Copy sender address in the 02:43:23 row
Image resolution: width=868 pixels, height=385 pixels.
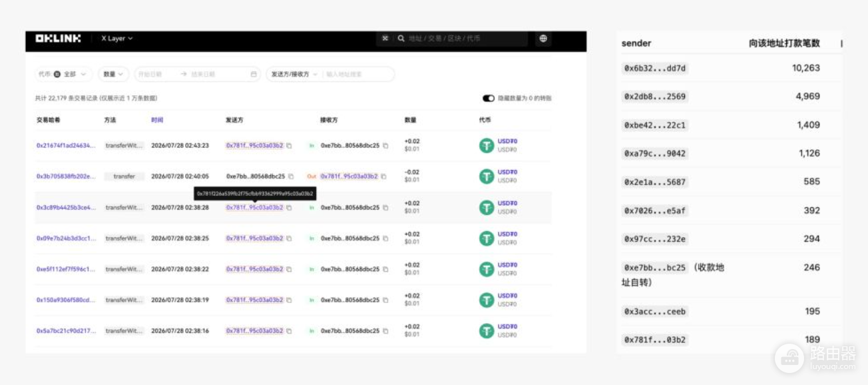click(x=289, y=145)
